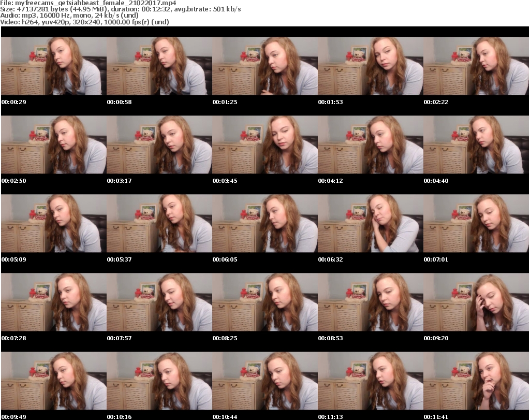The image size is (530, 420).
Task: Click the thumbnail at timestamp 00:03:45
Action: [x=264, y=144]
